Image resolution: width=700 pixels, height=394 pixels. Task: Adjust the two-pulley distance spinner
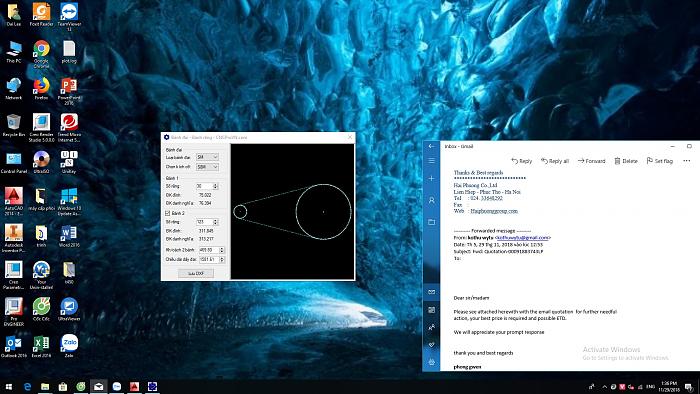[222, 250]
